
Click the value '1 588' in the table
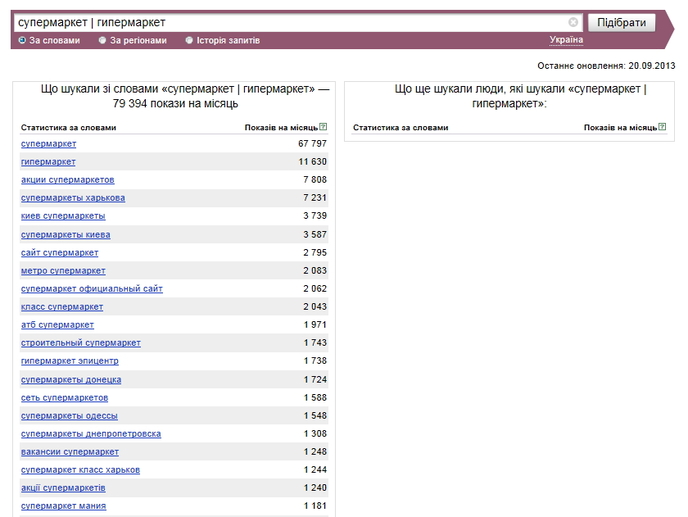click(x=315, y=398)
